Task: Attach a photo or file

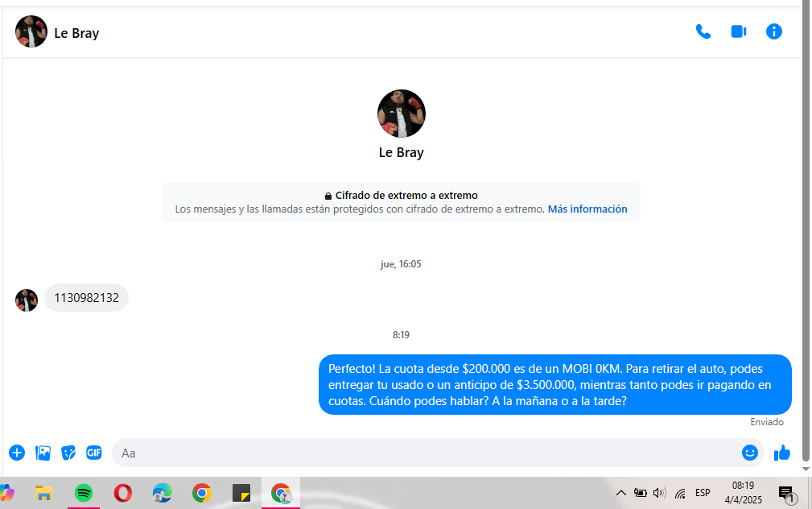Action: pyautogui.click(x=43, y=453)
